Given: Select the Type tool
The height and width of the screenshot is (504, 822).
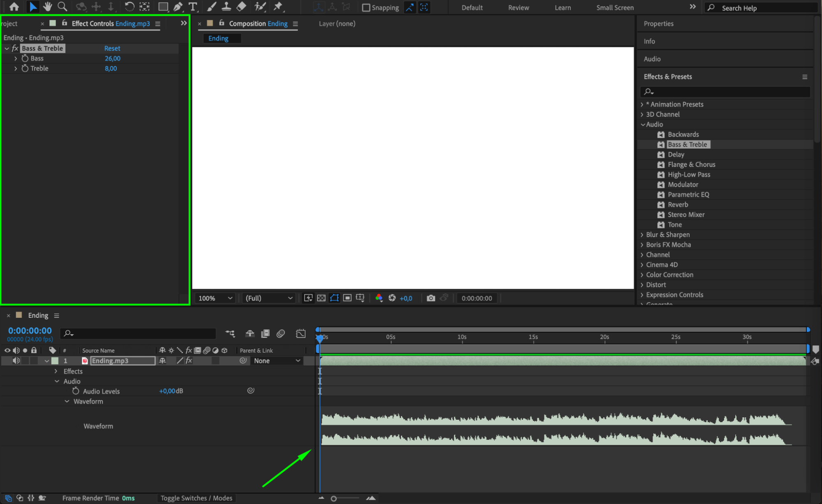Looking at the screenshot, I should point(192,7).
